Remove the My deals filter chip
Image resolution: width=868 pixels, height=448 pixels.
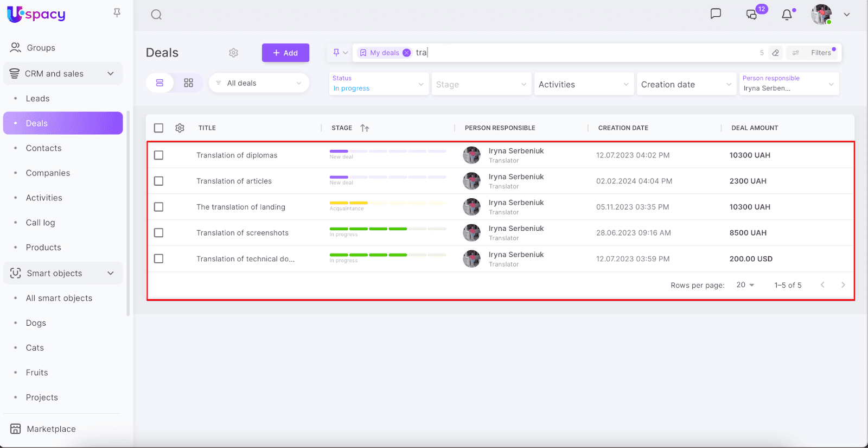(406, 53)
